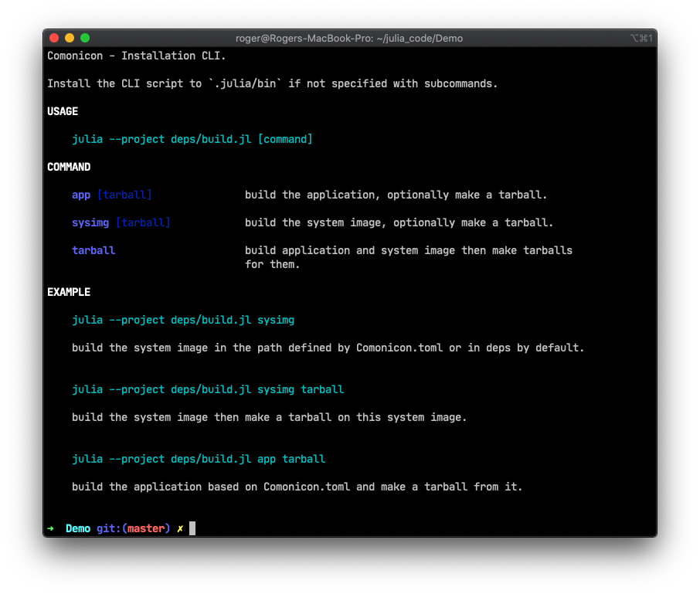Viewport: 700px width, 594px height.
Task: Click the COMMAND heading
Action: click(69, 167)
